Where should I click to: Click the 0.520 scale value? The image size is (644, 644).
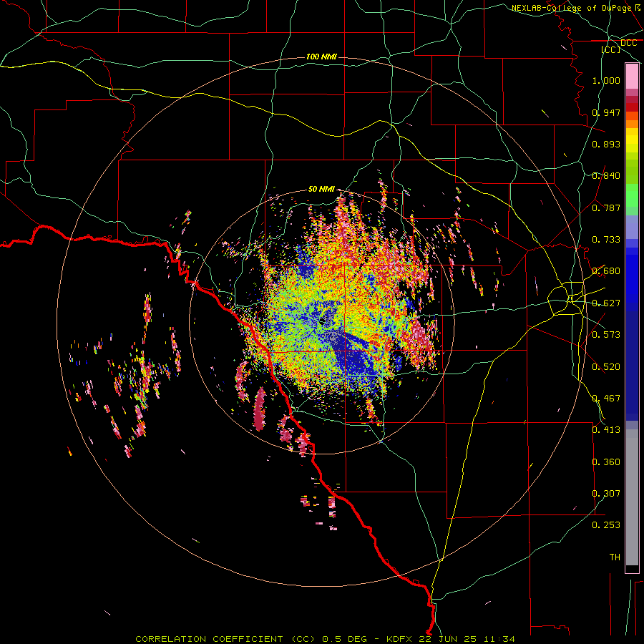click(x=606, y=367)
